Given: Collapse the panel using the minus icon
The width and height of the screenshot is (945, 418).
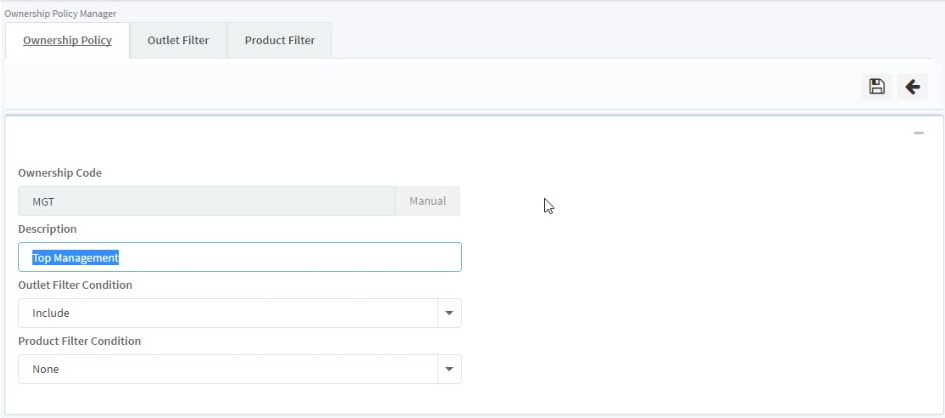Looking at the screenshot, I should pyautogui.click(x=918, y=134).
